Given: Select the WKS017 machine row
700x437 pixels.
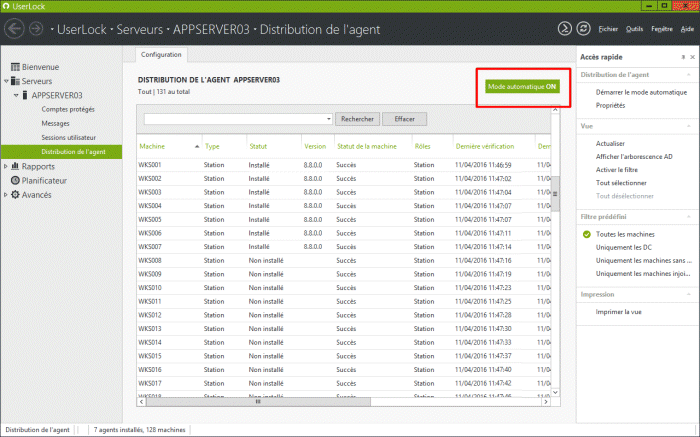Looking at the screenshot, I should click(x=344, y=383).
